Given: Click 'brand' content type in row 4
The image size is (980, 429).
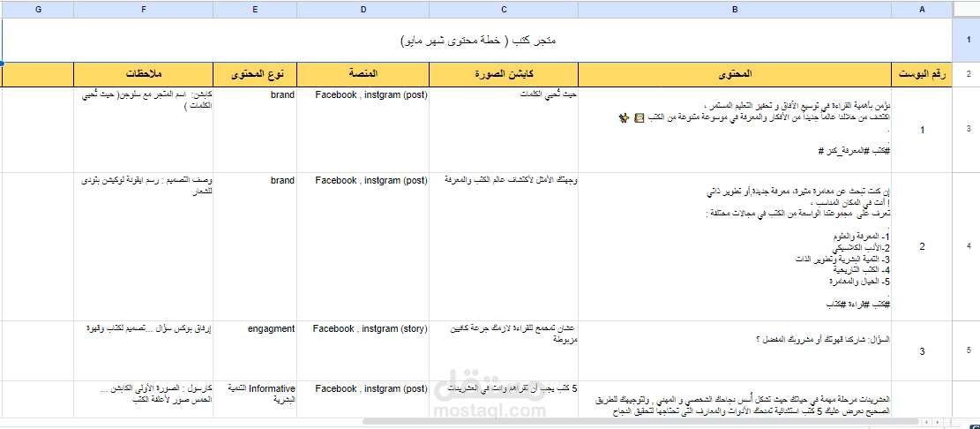Looking at the screenshot, I should pos(255,246).
